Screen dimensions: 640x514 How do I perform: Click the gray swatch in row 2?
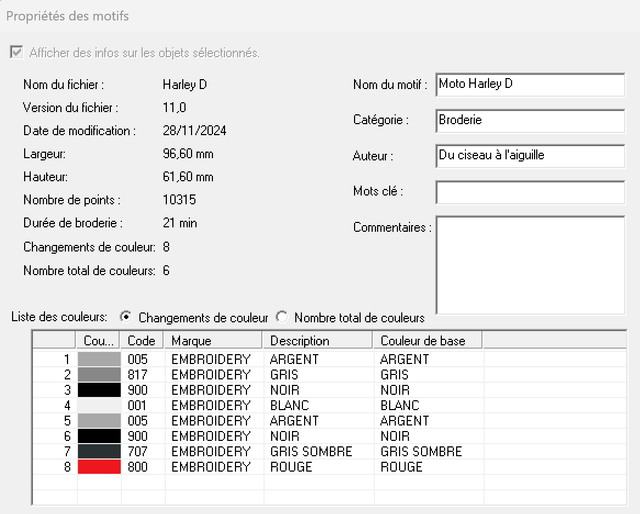tap(99, 375)
